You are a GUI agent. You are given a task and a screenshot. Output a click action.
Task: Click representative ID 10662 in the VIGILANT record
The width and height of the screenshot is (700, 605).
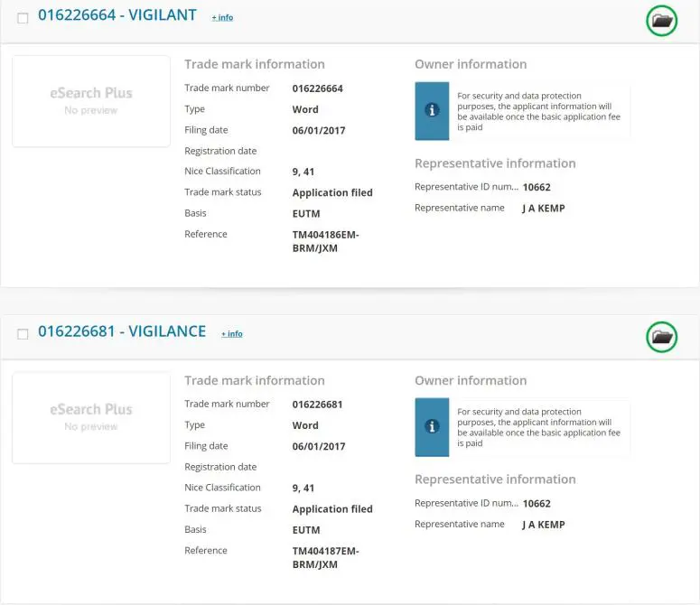[x=537, y=188]
